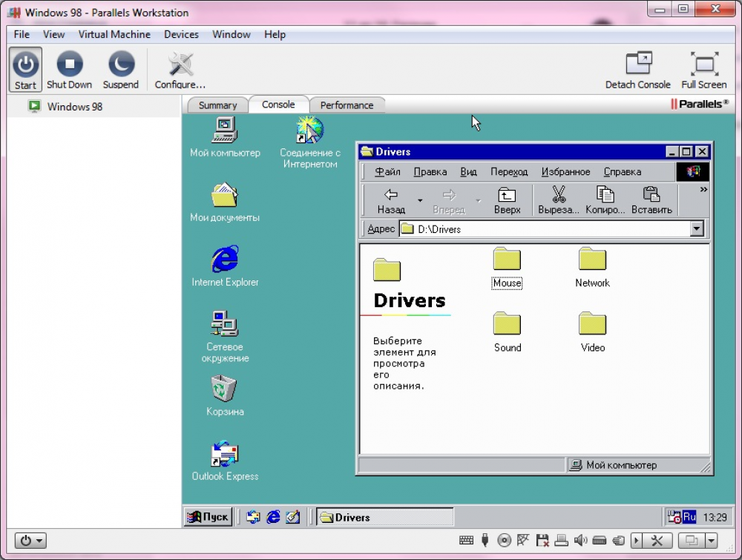Click the Start power button in Parallels toolbar
Viewport: 742px width, 560px height.
(25, 70)
